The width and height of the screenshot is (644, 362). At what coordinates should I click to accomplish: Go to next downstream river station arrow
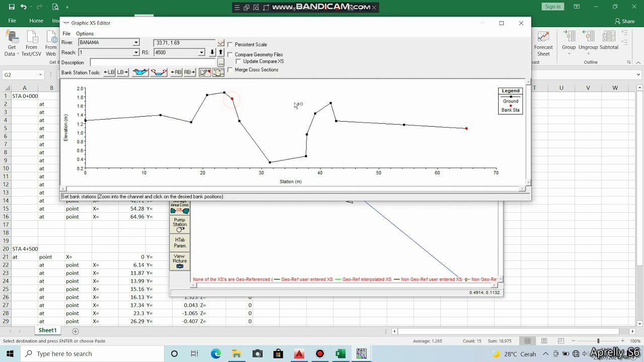tap(212, 52)
